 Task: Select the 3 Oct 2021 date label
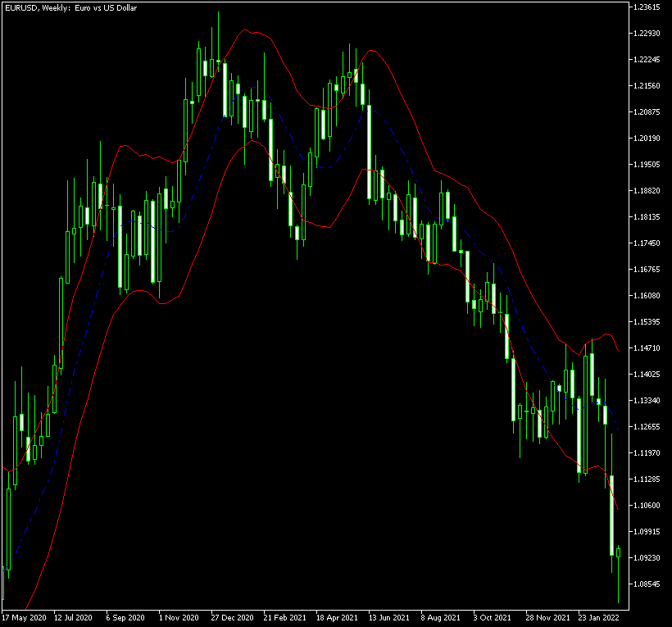point(493,617)
